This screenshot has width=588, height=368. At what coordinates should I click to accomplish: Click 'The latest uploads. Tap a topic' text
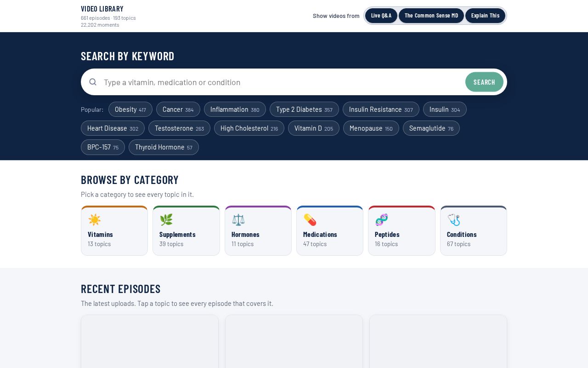177,304
